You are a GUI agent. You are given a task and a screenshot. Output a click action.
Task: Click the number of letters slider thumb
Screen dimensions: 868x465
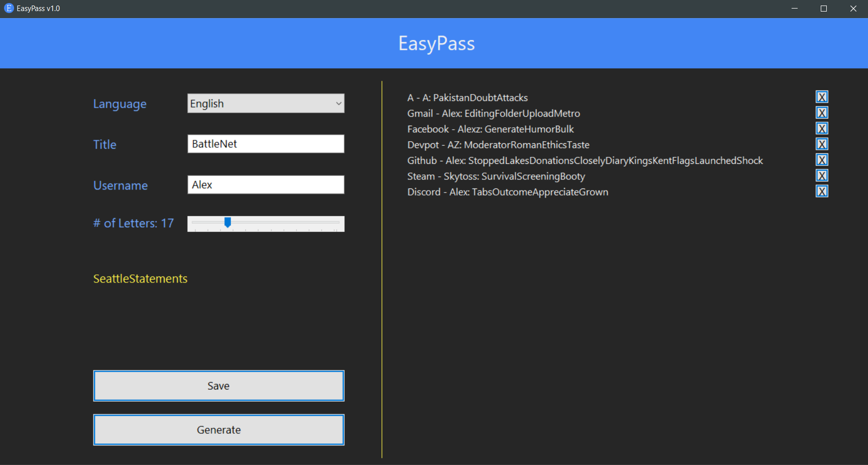(x=228, y=222)
